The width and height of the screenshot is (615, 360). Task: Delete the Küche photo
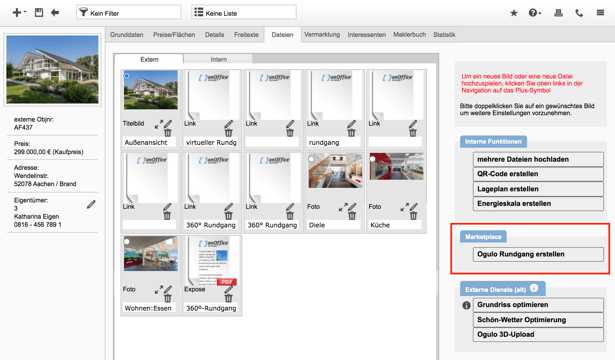tap(413, 216)
